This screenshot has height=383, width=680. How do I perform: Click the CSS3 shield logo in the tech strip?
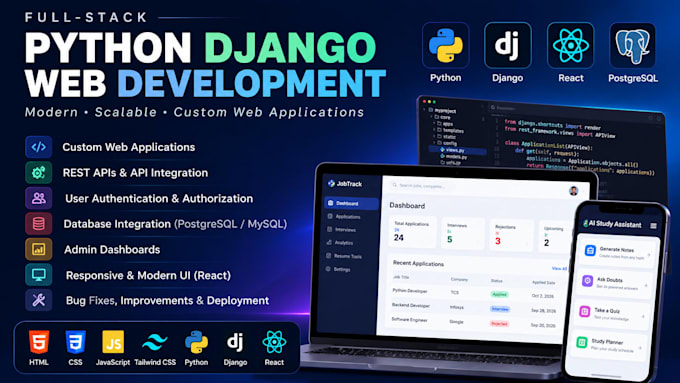(x=75, y=342)
